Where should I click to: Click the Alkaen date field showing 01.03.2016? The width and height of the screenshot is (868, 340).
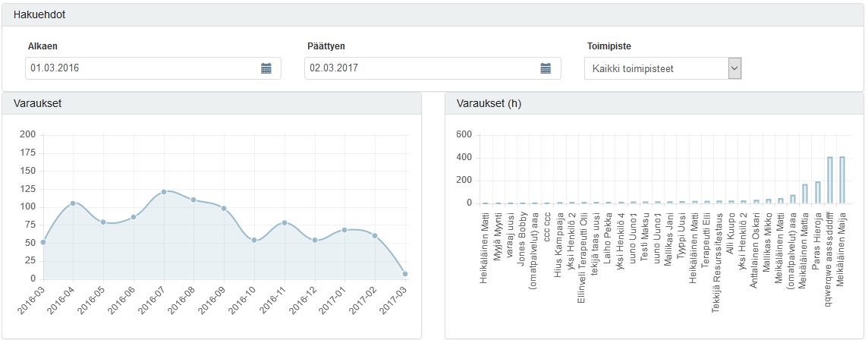(x=140, y=68)
